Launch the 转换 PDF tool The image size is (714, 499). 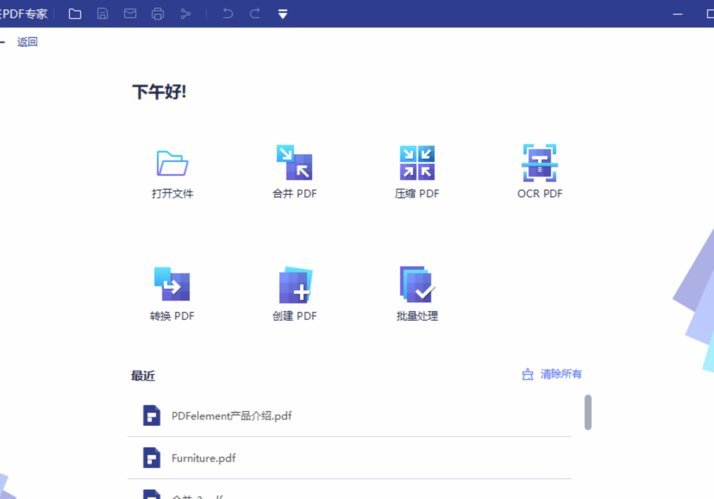pyautogui.click(x=172, y=294)
